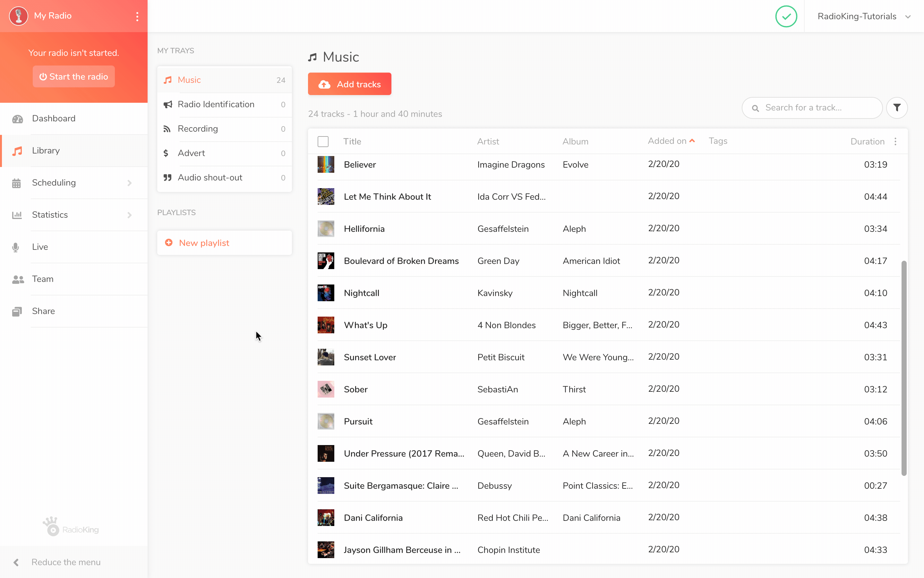Click the My Radio microphone avatar
This screenshot has width=924, height=578.
pyautogui.click(x=18, y=16)
